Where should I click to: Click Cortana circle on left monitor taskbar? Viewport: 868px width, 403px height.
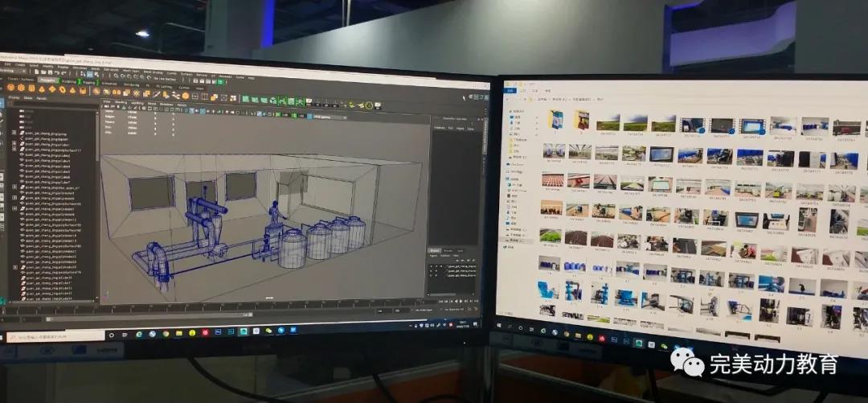111,335
